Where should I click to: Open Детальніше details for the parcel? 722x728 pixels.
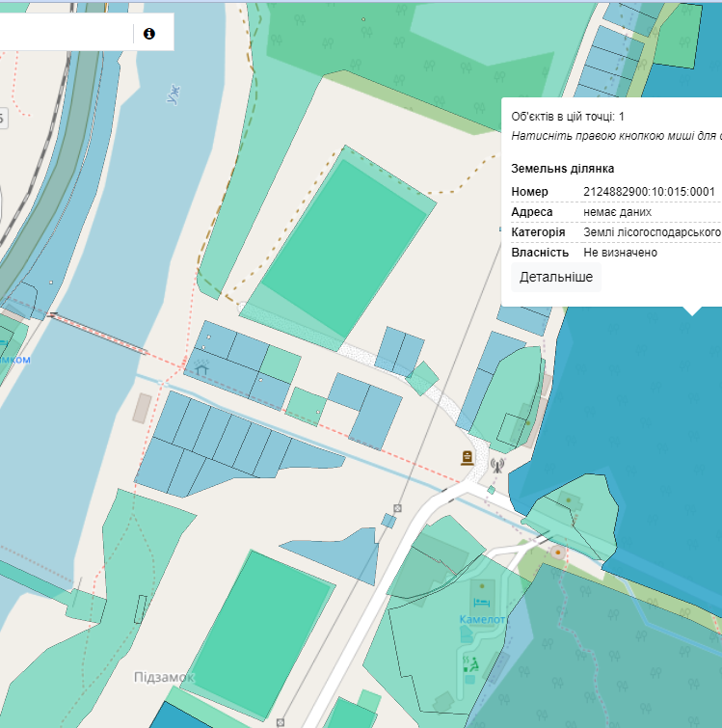point(556,277)
